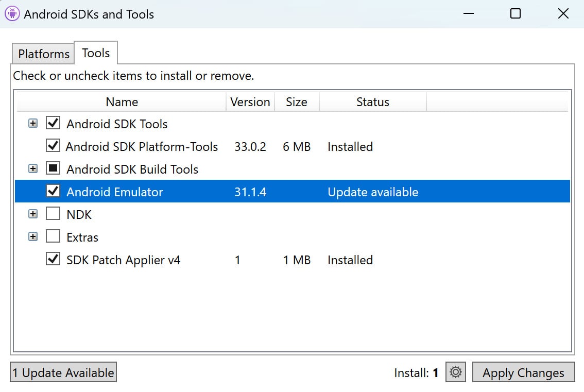Enable the Extras checkbox
The height and width of the screenshot is (392, 584).
53,236
